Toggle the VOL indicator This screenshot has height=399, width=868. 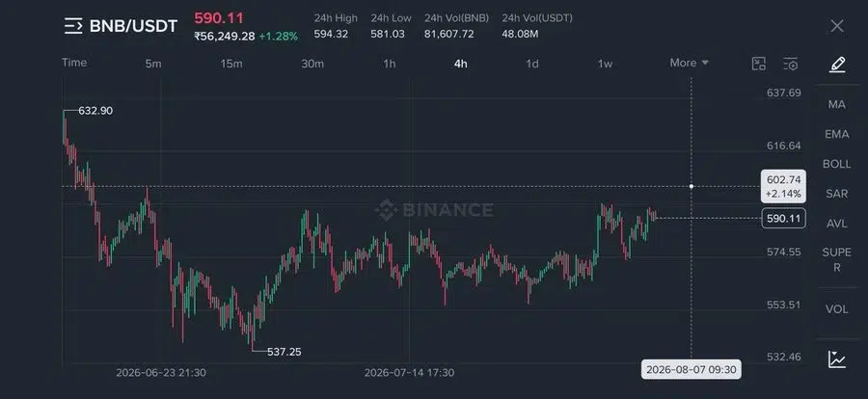click(x=837, y=309)
